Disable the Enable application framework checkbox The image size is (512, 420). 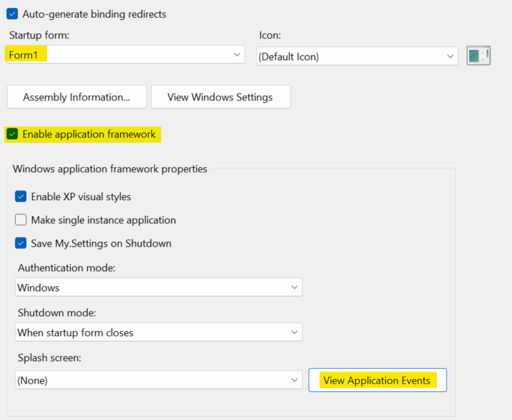pos(12,135)
